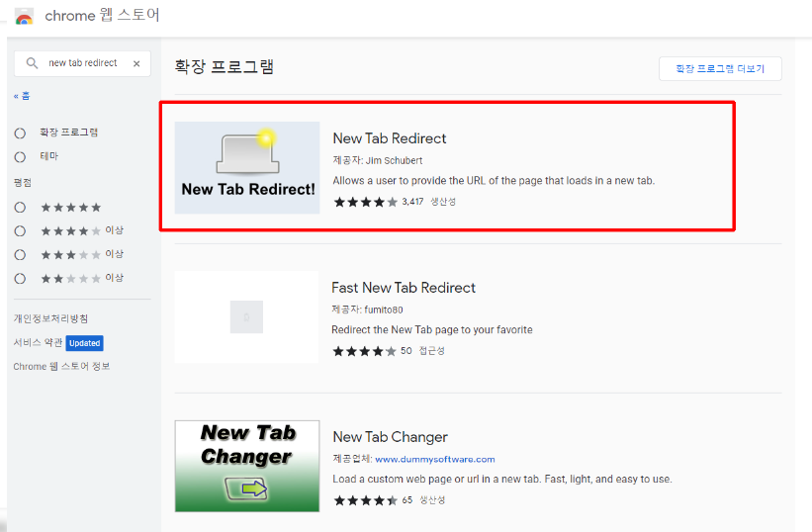812x532 pixels.
Task: Go back via the '« 홈' link
Action: click(23, 96)
